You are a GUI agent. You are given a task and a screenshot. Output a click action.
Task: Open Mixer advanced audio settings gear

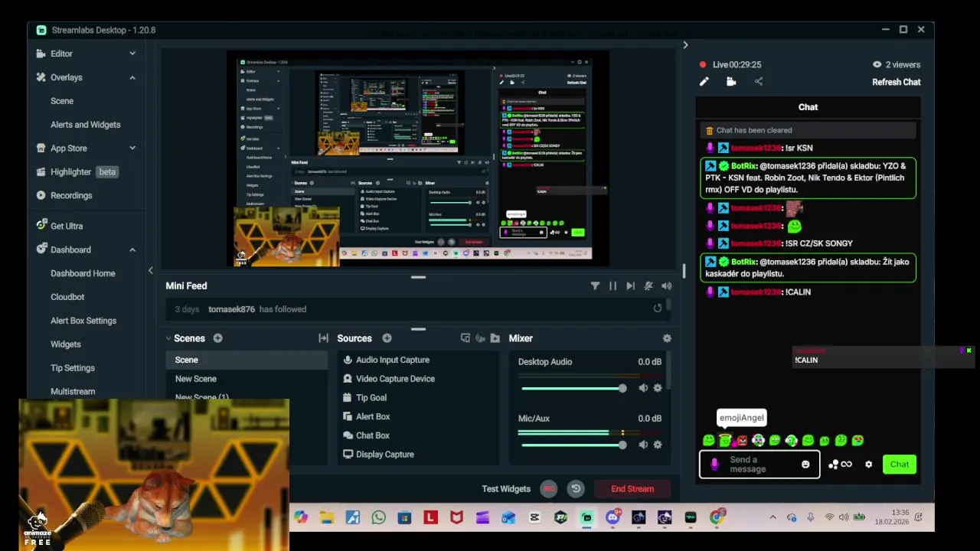pyautogui.click(x=667, y=338)
